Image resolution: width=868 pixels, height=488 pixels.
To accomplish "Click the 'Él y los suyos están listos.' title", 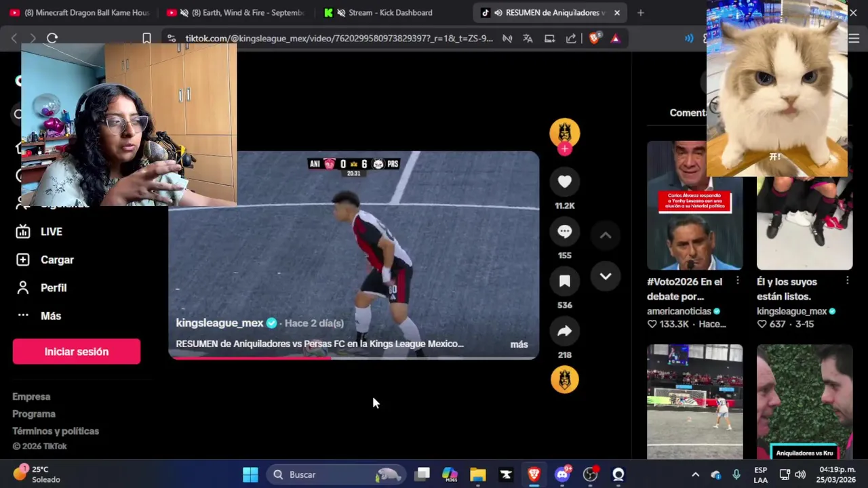I will coord(787,289).
